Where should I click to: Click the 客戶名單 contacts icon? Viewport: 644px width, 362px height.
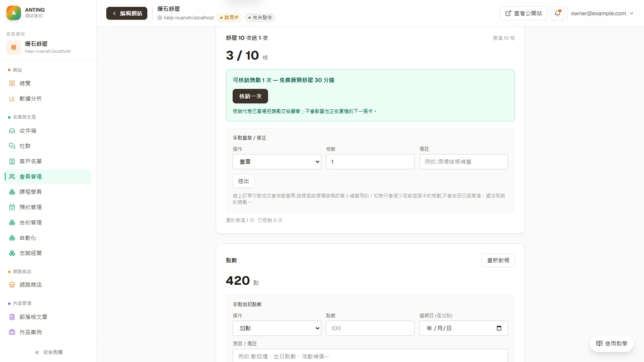coord(12,161)
